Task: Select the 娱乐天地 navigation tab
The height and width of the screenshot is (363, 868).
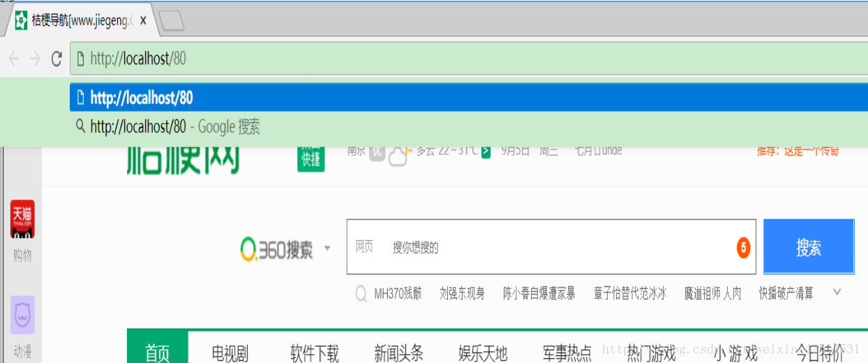Action: pyautogui.click(x=483, y=352)
